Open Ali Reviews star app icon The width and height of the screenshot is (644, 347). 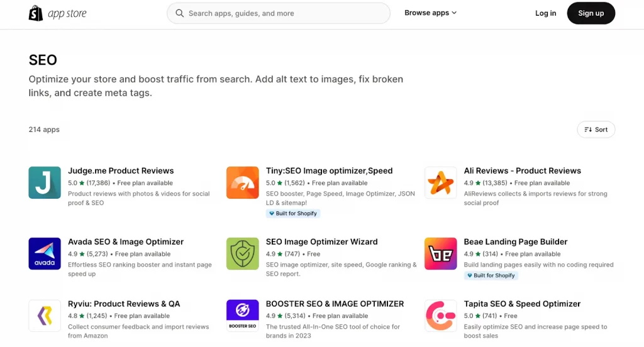click(x=441, y=183)
